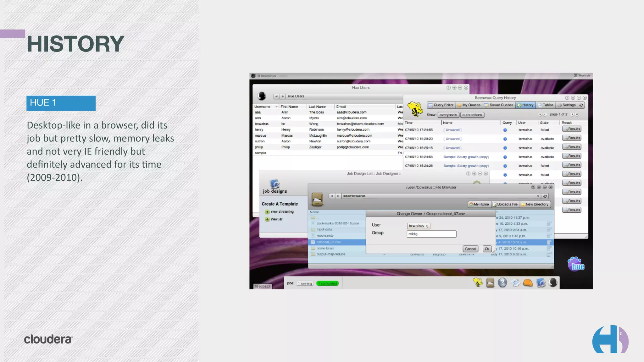Go forward in the Hue Users window
This screenshot has height=362, width=644.
(x=283, y=96)
